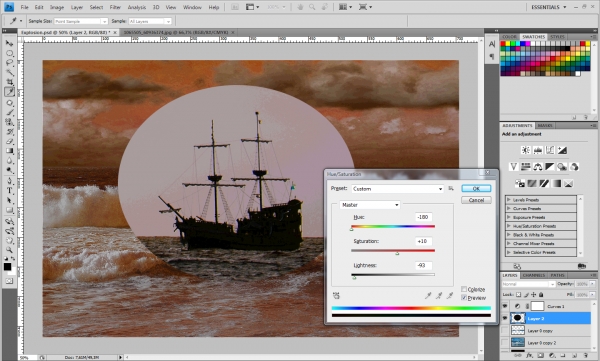Switch to the Styles tab

tap(557, 37)
